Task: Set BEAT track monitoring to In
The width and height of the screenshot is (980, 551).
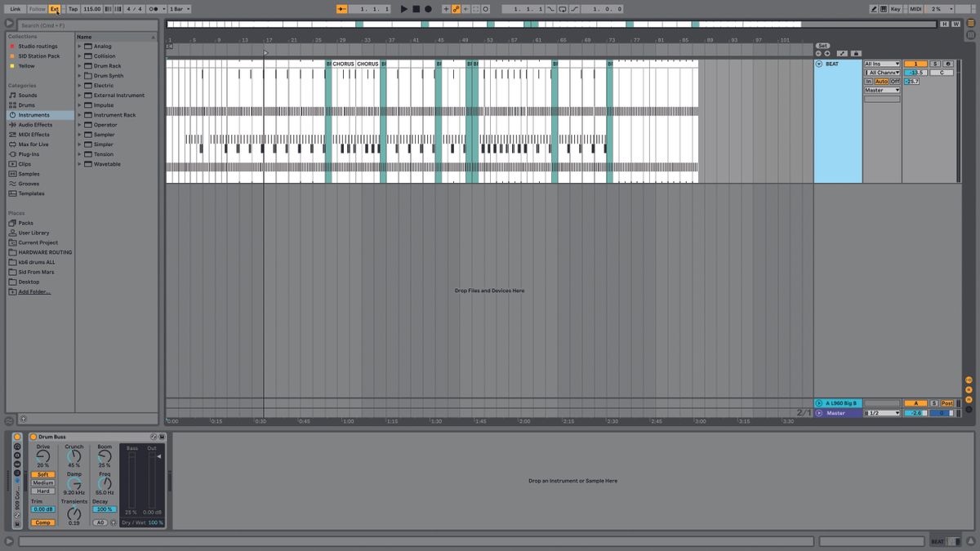Action: coord(868,81)
